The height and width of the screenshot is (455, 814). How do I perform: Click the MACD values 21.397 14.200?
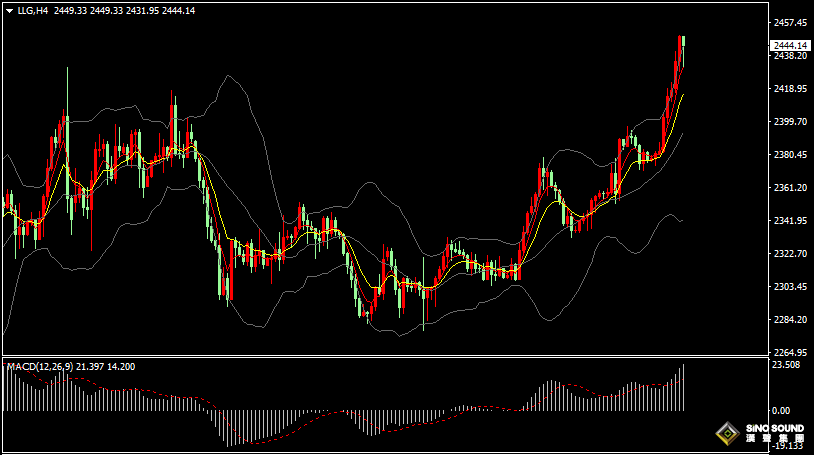pyautogui.click(x=112, y=367)
